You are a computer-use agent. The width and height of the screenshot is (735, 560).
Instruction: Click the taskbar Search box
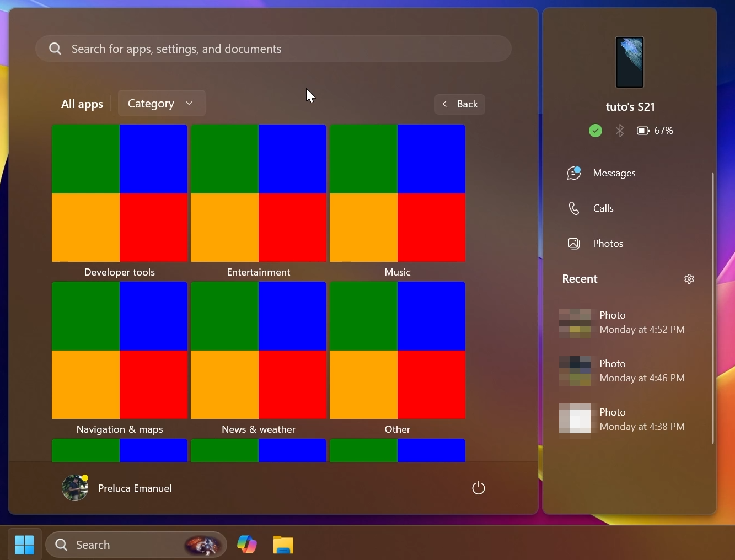click(136, 545)
